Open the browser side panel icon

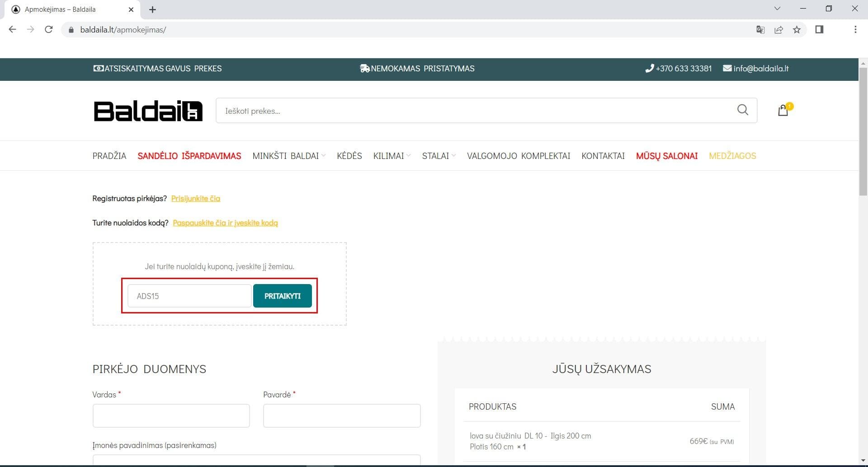819,30
